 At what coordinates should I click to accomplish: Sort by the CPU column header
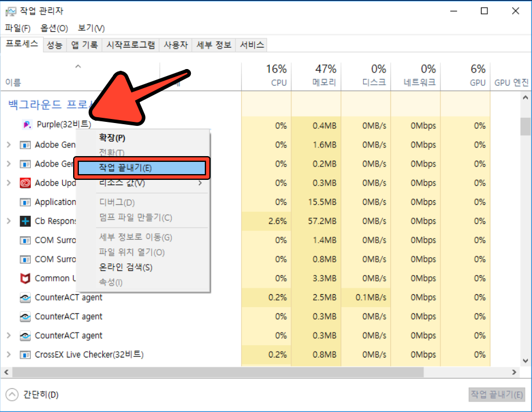pos(266,77)
